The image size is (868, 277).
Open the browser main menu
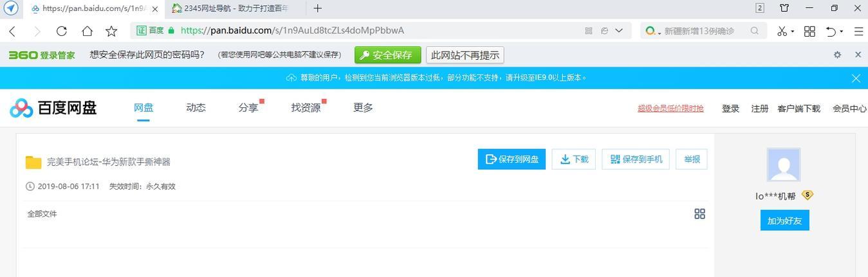click(858, 31)
